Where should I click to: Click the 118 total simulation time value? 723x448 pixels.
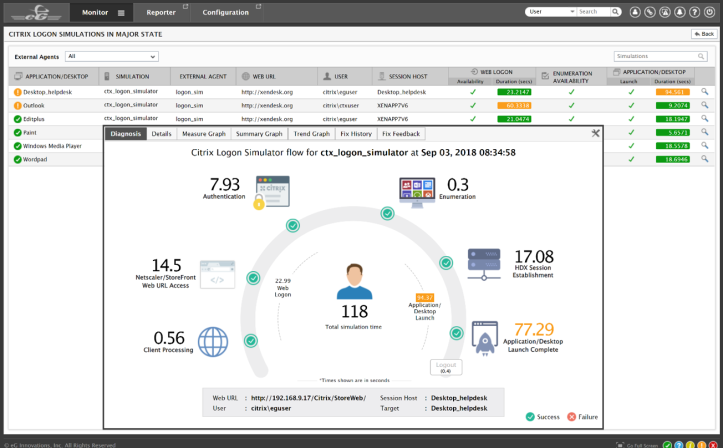click(x=354, y=312)
